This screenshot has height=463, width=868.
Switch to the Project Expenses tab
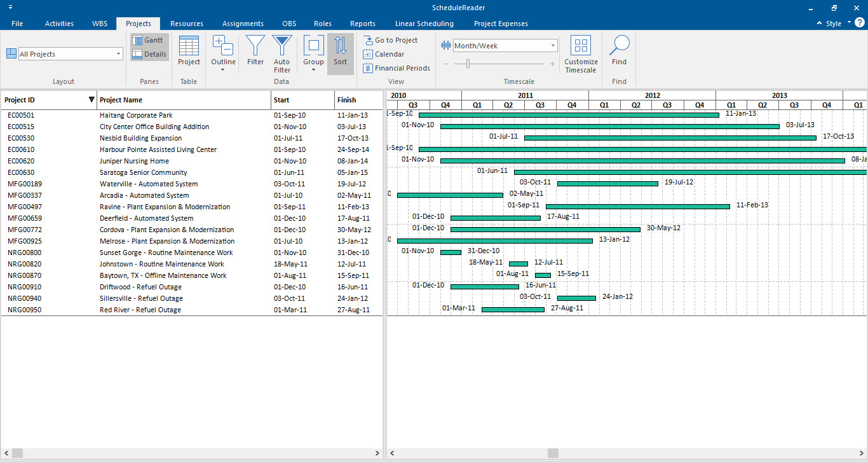tap(501, 24)
